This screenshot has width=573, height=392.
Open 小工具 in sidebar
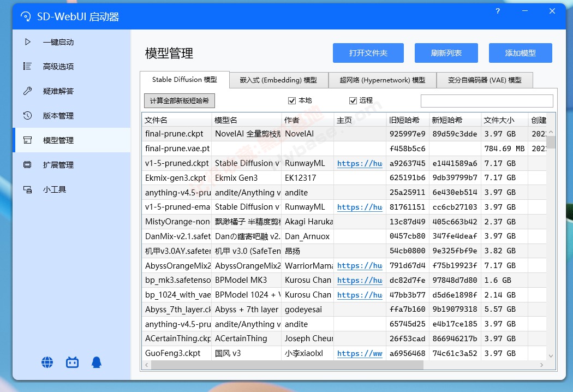(71, 189)
